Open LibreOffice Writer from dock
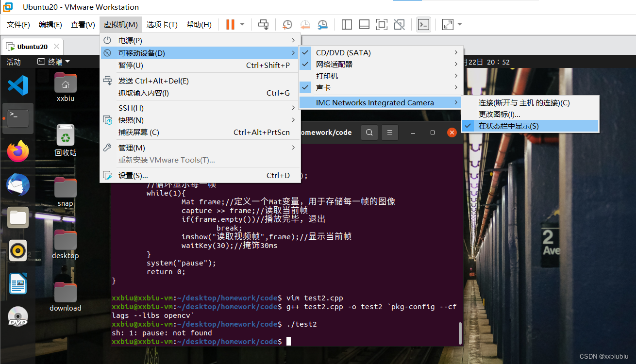The width and height of the screenshot is (636, 364). point(18,283)
